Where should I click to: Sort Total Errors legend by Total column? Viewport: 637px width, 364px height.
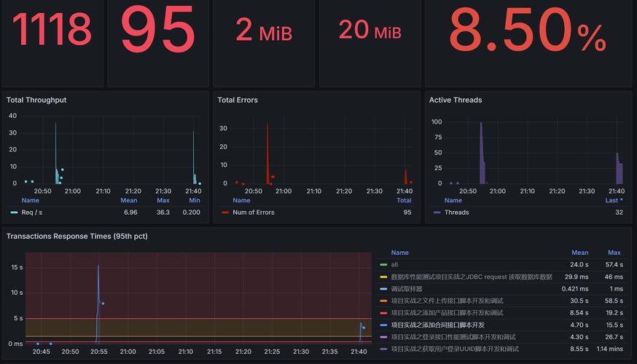[x=404, y=200]
